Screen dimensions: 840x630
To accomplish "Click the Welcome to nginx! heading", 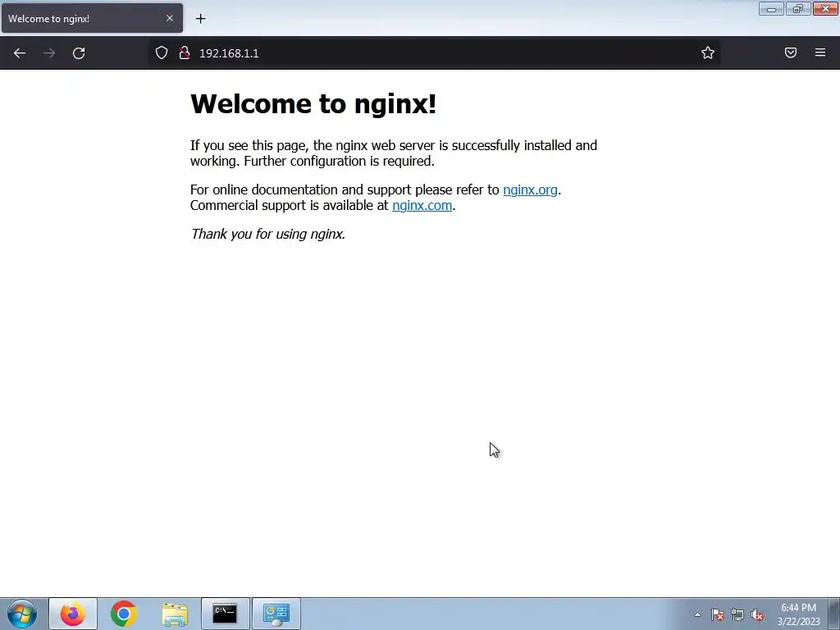I will click(313, 103).
